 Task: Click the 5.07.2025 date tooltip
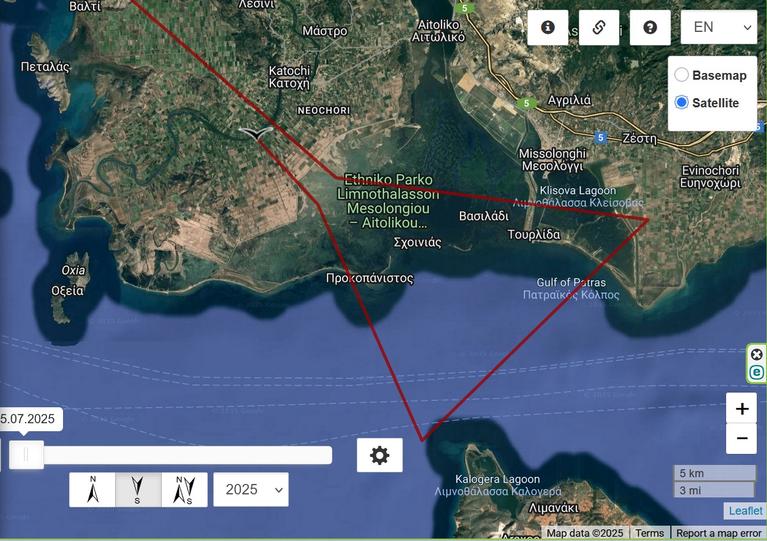pos(29,419)
